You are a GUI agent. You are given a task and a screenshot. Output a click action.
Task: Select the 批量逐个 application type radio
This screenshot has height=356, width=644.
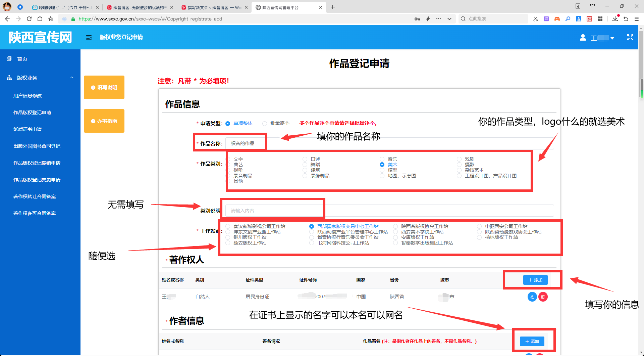coord(265,124)
